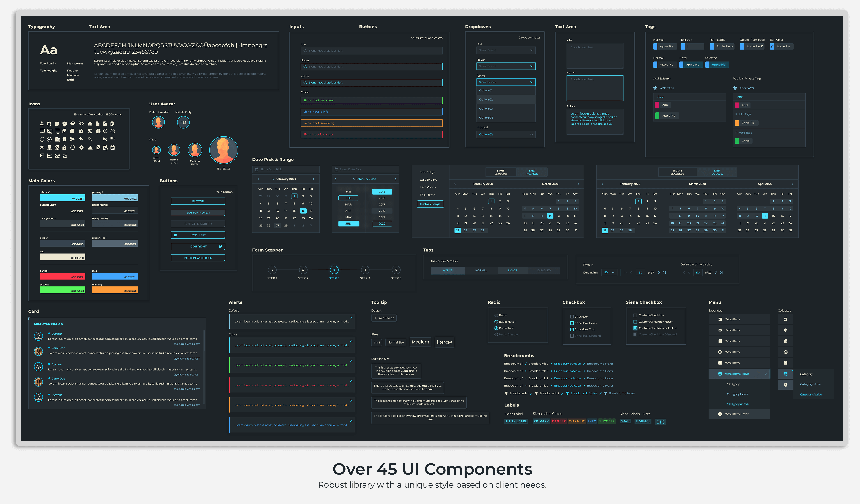Click the database stack icon

65,139
